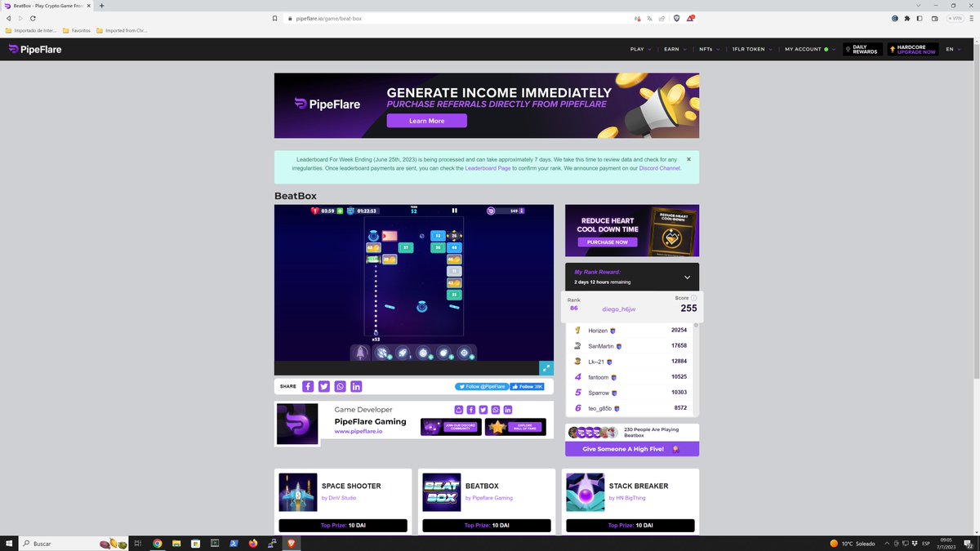Screen dimensions: 980x551
Task: Share game on WhatsApp from SHARE row
Action: 340,386
